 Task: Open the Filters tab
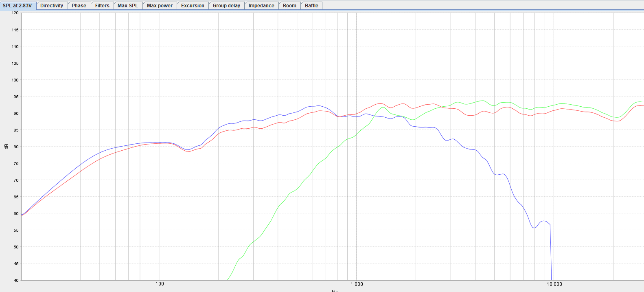click(102, 5)
